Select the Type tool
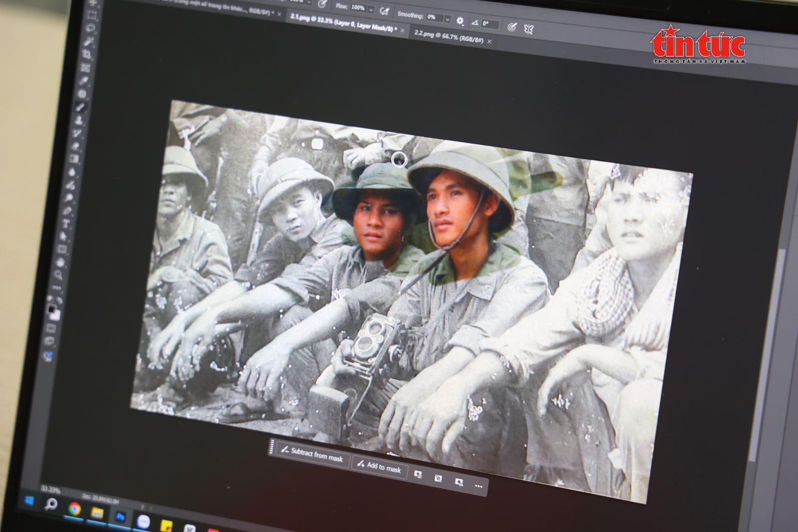This screenshot has width=798, height=532. [65, 223]
